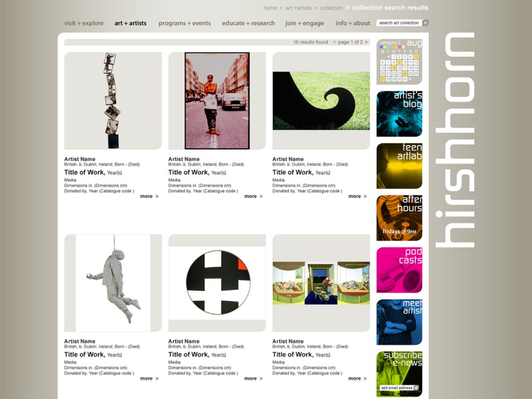This screenshot has height=399, width=532.
Task: Open the after hours tile
Action: (400, 218)
